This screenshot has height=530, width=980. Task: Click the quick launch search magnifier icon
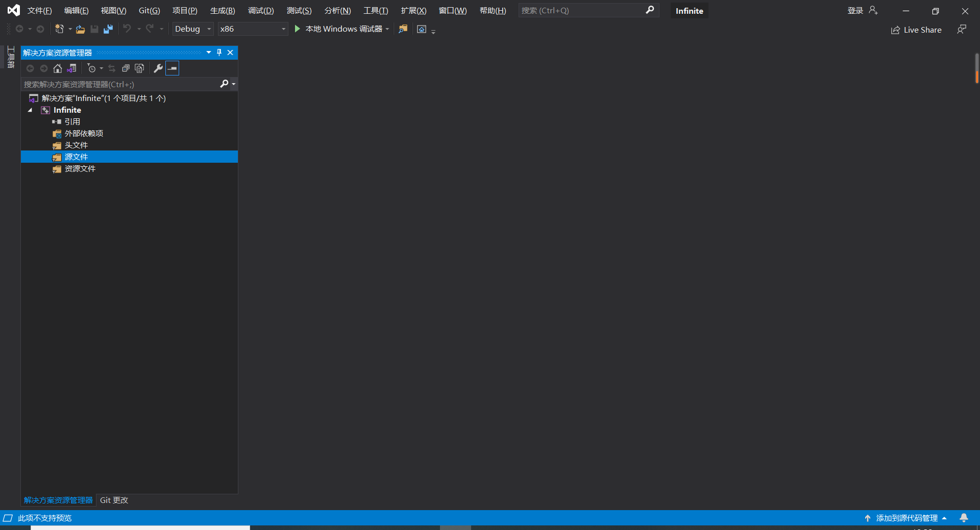(x=650, y=10)
